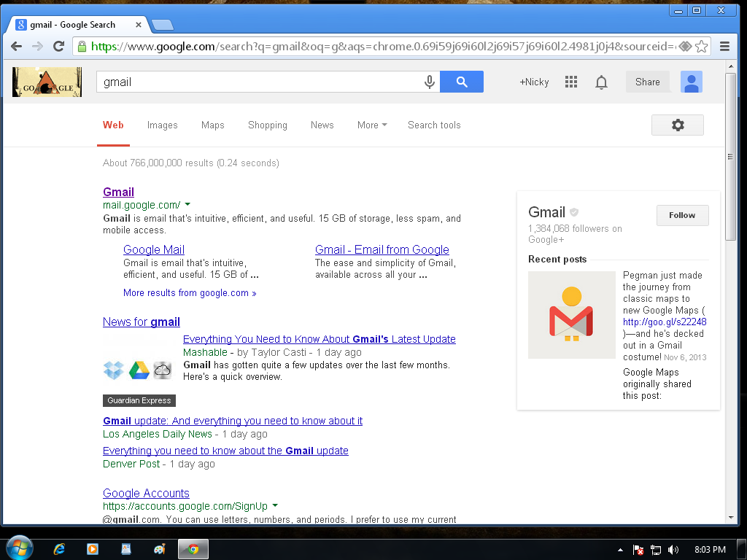Click the blue account profile avatar
This screenshot has width=747, height=560.
[691, 82]
